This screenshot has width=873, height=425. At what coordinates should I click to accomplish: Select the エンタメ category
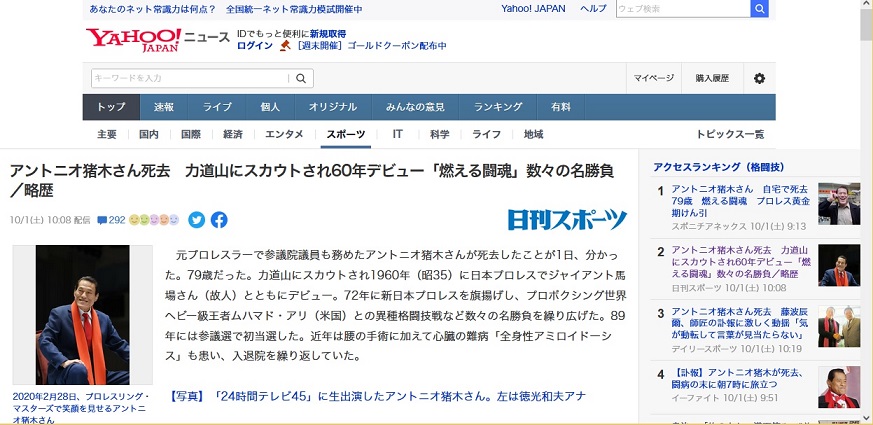284,134
